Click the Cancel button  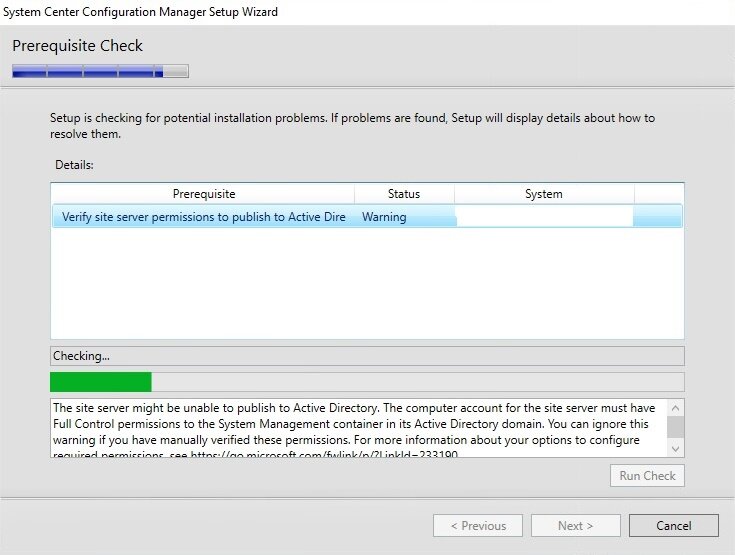click(x=674, y=525)
